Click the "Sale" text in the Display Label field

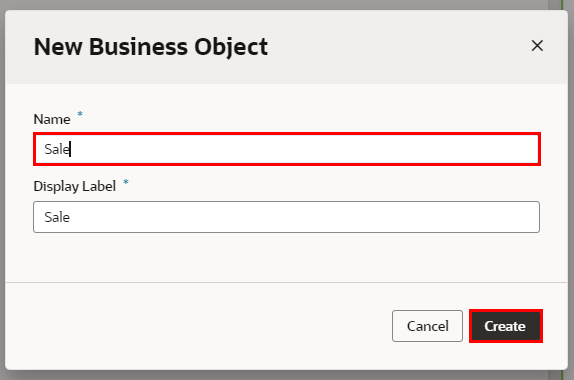pos(57,217)
